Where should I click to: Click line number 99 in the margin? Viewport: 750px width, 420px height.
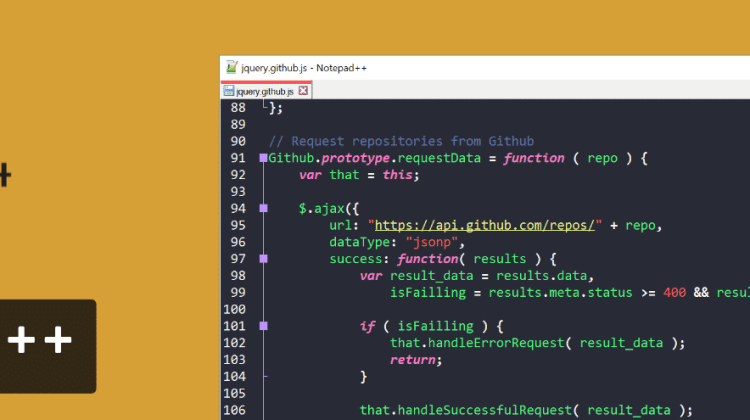[237, 291]
